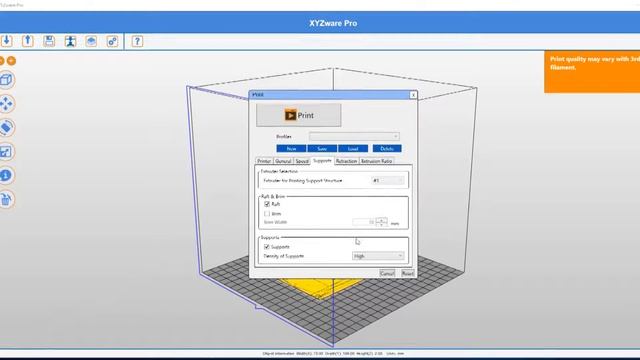Screen dimensions: 640x360
Task: Click the Save floppy disk icon
Action: (49, 41)
